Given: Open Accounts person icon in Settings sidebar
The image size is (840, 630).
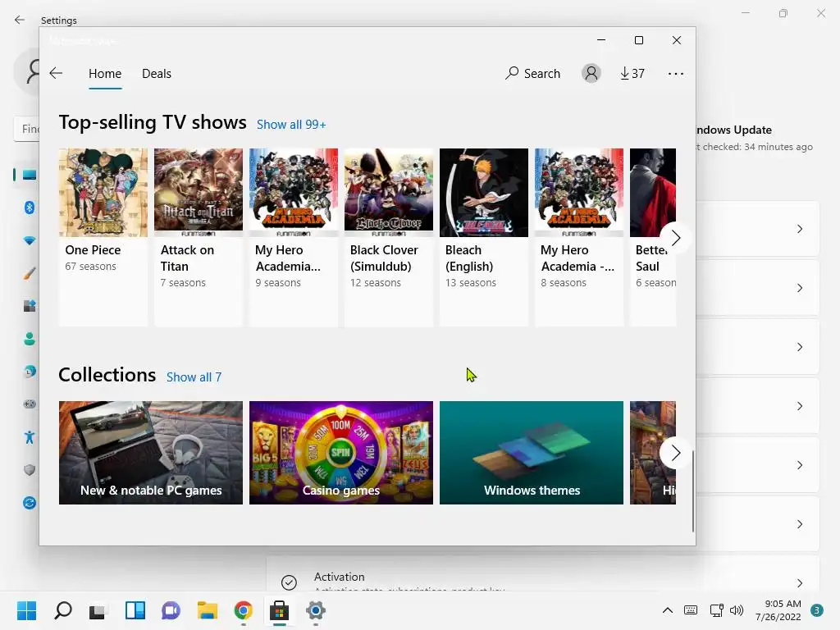Looking at the screenshot, I should click(30, 339).
